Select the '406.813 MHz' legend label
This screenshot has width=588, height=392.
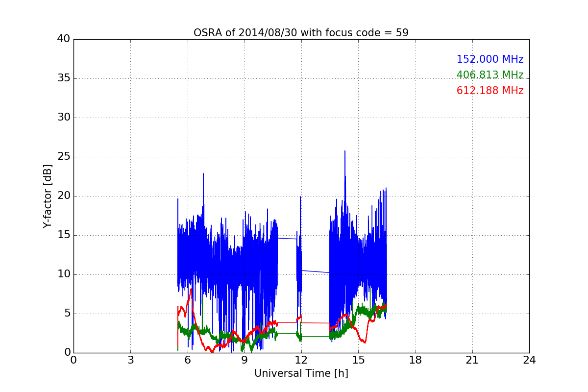coord(490,75)
